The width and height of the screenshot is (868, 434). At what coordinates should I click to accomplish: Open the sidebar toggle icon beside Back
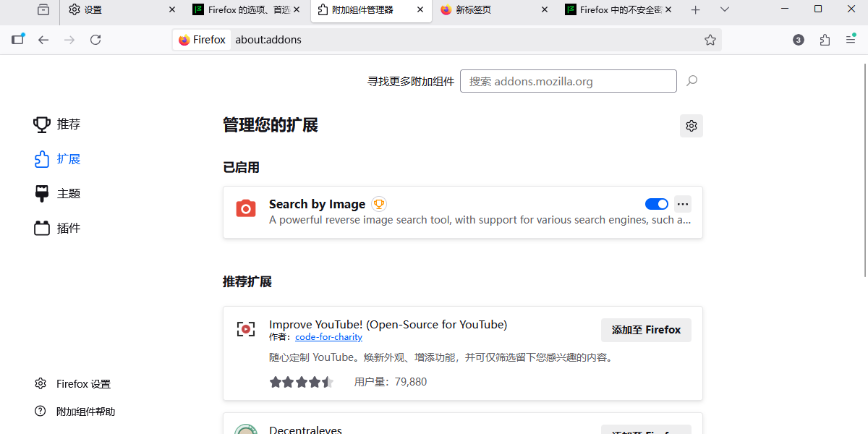(x=18, y=40)
